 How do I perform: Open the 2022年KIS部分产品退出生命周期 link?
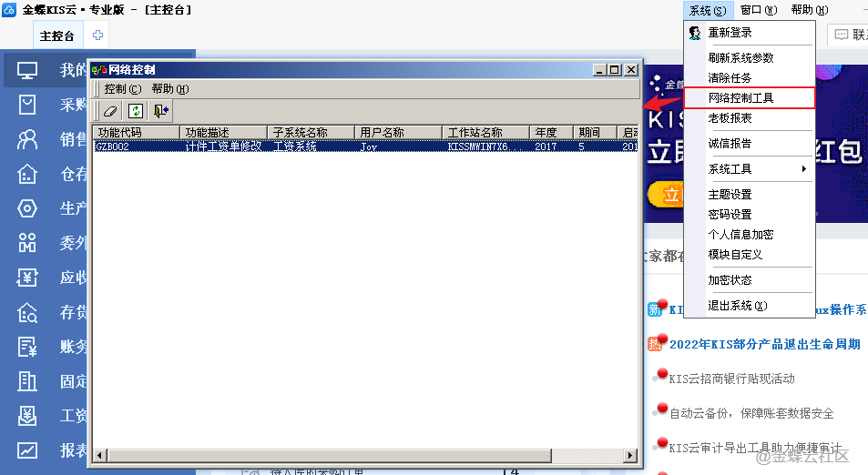[764, 344]
